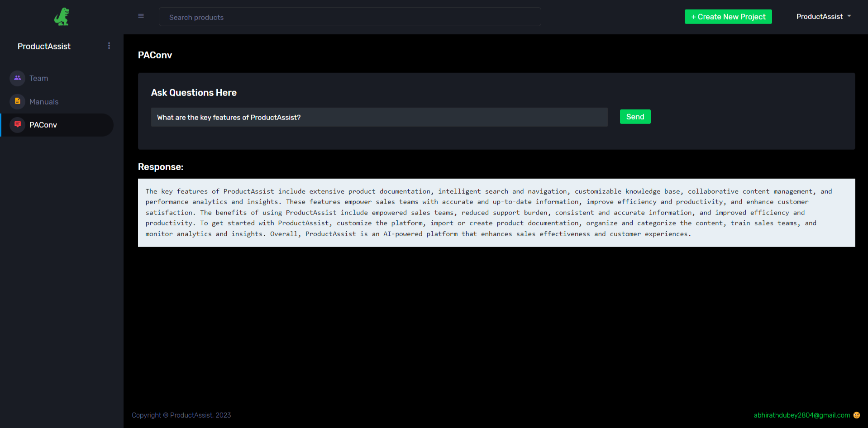Click the Copyright © ProductAssist, 2023 text
Screen dimensions: 868x428
181,415
